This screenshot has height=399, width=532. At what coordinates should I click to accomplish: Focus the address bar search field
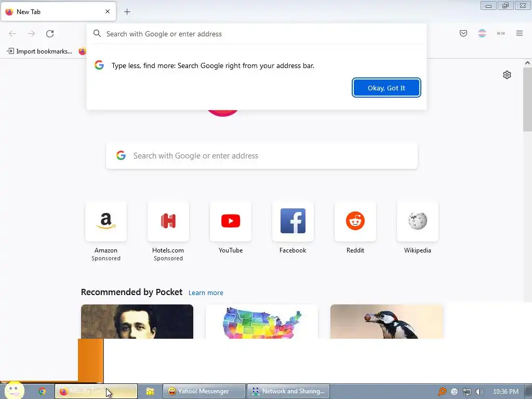256,34
